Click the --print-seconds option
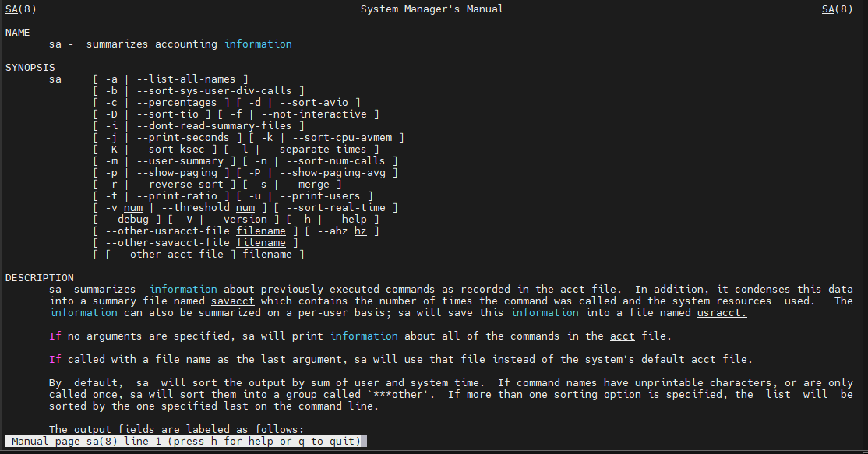Viewport: 868px width, 454px height. tap(182, 138)
